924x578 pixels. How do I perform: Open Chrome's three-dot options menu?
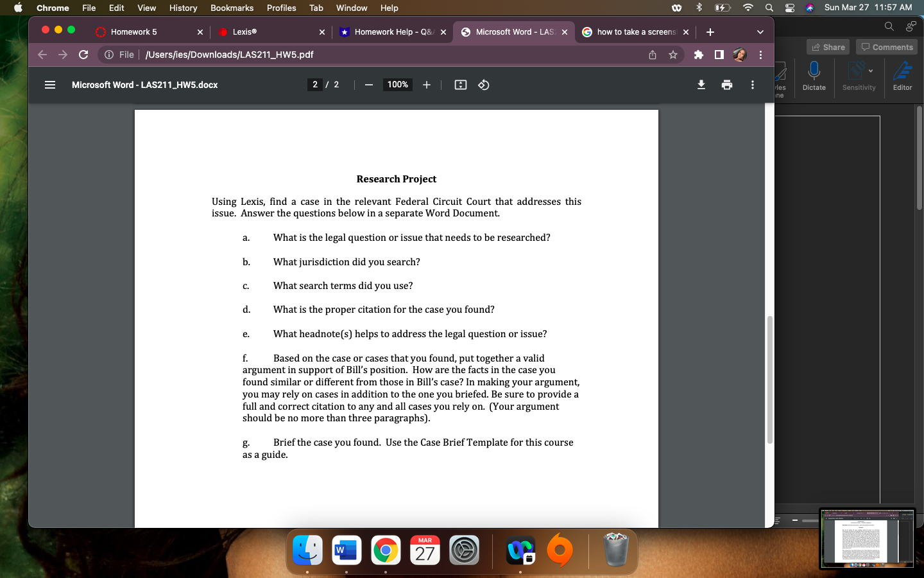tap(760, 55)
